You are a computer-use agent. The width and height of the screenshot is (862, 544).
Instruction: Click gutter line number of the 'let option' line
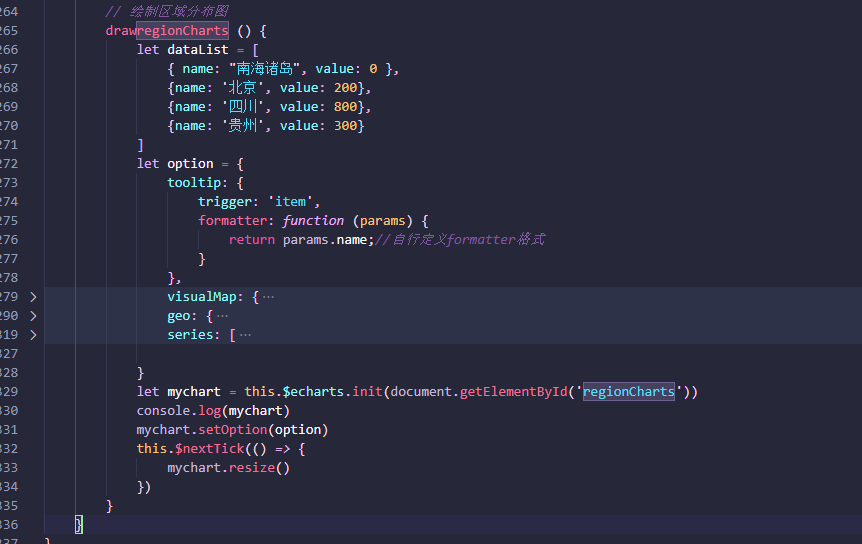coord(9,164)
